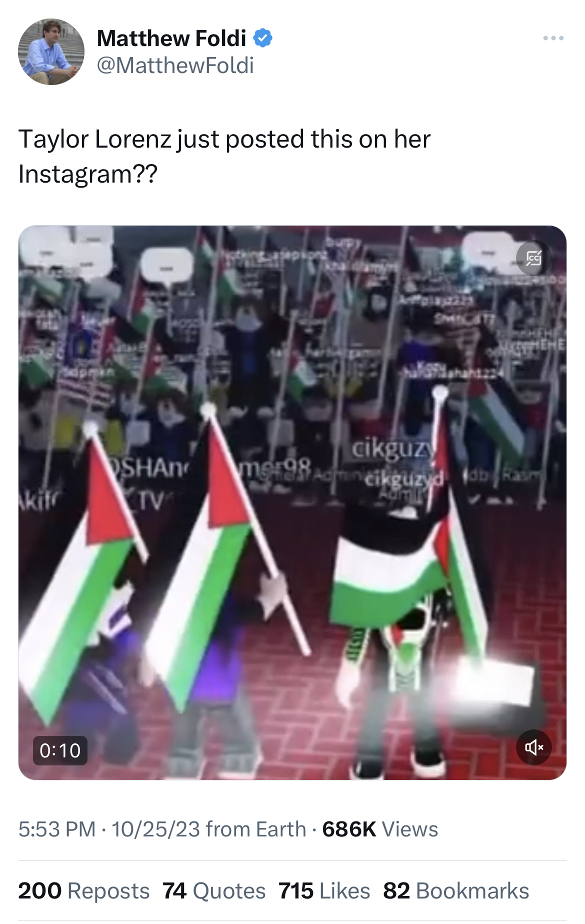The width and height of the screenshot is (585, 924).
Task: Open the 82 Bookmarks count
Action: pyautogui.click(x=456, y=891)
